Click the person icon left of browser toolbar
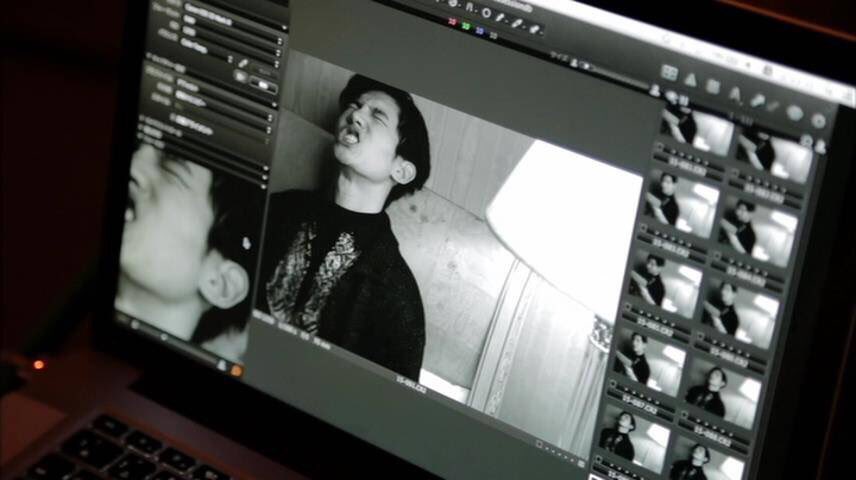Viewport: 856px width, 480px height. click(x=655, y=91)
